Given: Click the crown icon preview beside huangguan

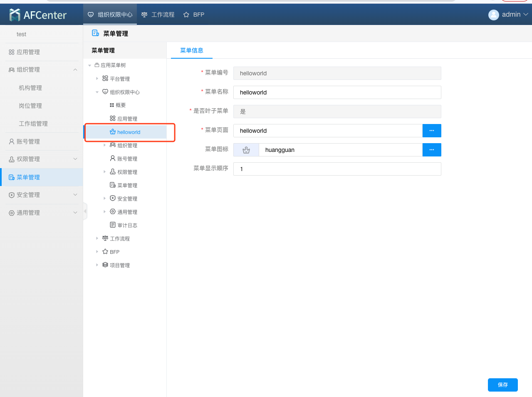Looking at the screenshot, I should [x=246, y=150].
